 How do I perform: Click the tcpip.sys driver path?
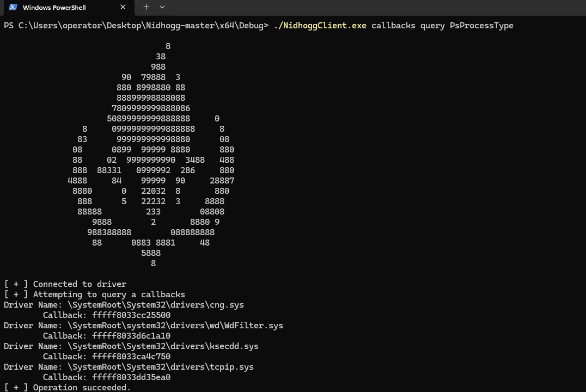point(160,367)
